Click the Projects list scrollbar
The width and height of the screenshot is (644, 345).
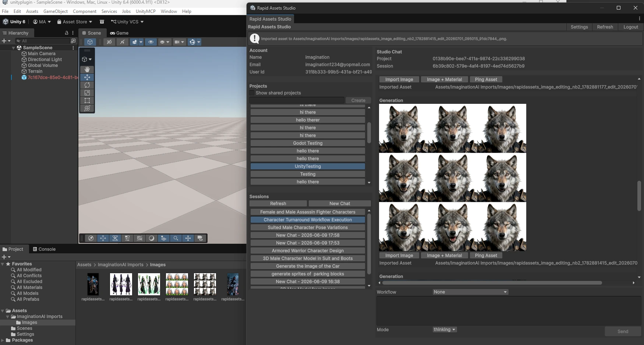[x=369, y=133]
